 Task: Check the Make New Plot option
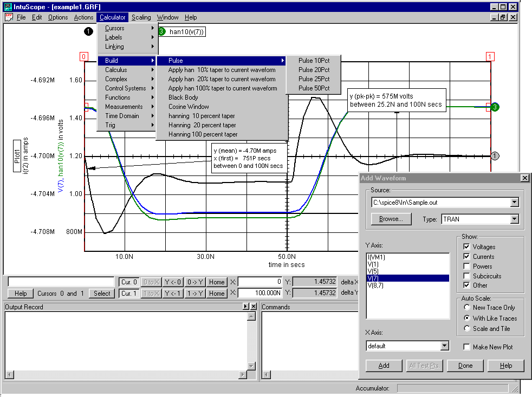466,347
